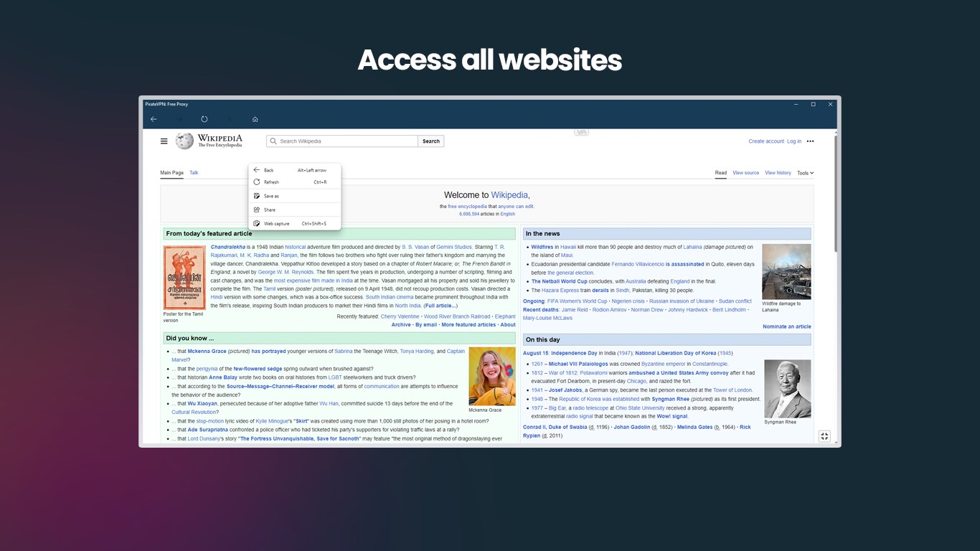The height and width of the screenshot is (551, 980).
Task: Open the Josef Jakobs link
Action: point(565,390)
